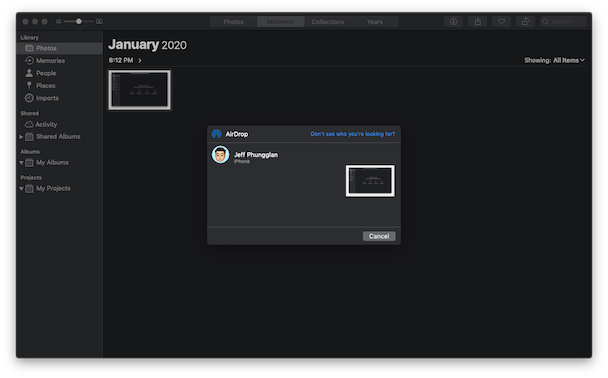Click the Places pin icon in sidebar
This screenshot has width=608, height=378.
pos(29,85)
